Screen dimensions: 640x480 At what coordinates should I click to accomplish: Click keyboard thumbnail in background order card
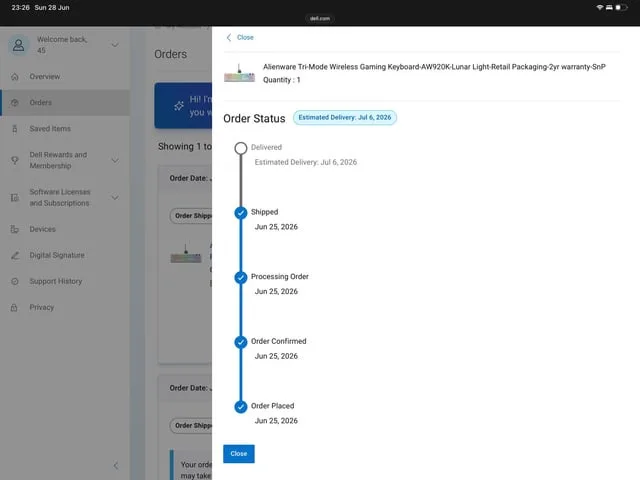[x=186, y=254]
